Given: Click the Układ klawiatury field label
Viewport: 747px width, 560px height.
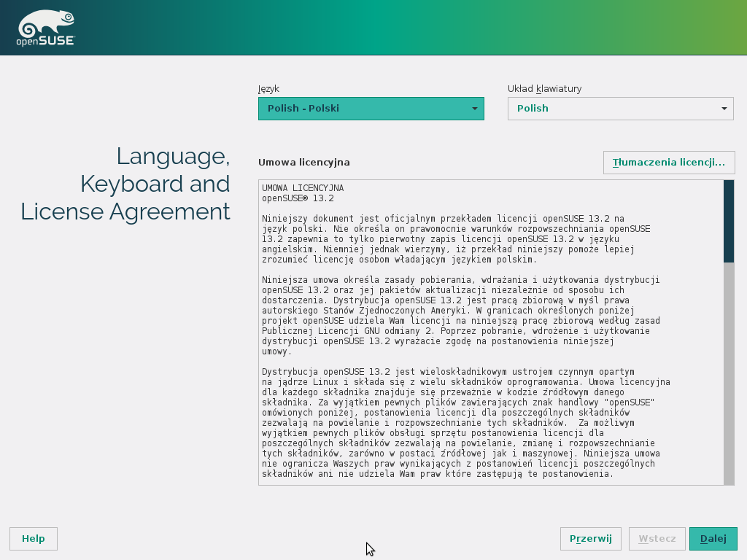Looking at the screenshot, I should pos(544,89).
